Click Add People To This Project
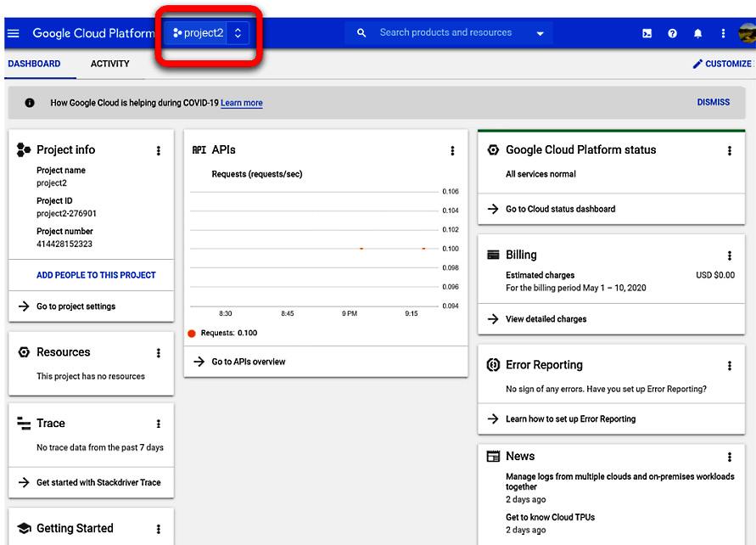The width and height of the screenshot is (756, 545). point(96,275)
